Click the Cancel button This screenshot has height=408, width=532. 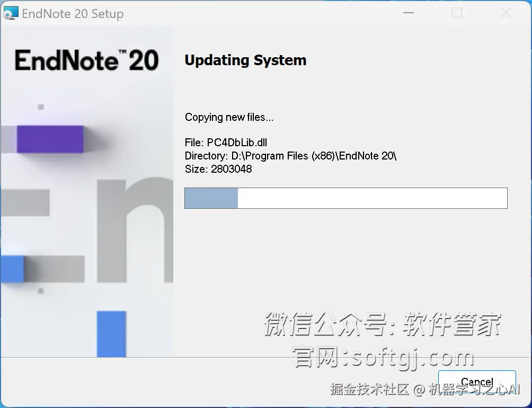(477, 382)
